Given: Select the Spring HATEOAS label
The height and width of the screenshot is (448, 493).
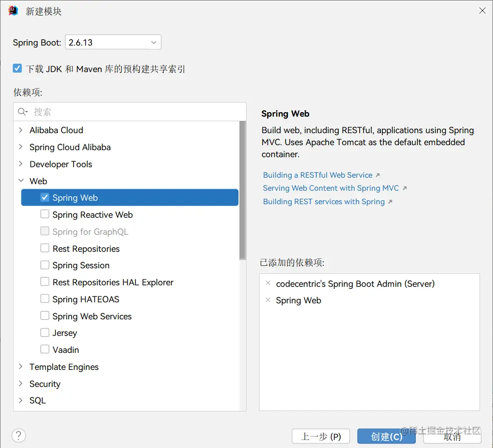Looking at the screenshot, I should (x=86, y=299).
